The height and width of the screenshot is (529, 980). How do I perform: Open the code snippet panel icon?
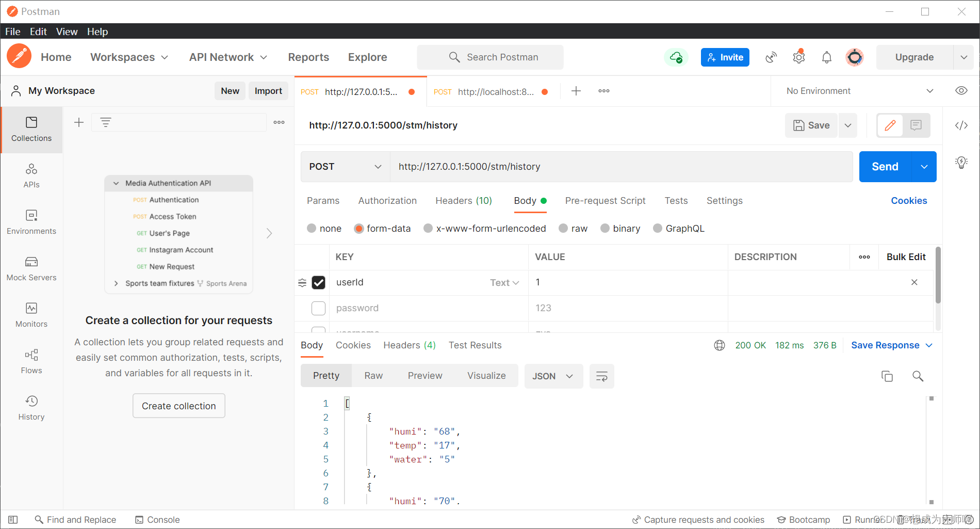[961, 125]
